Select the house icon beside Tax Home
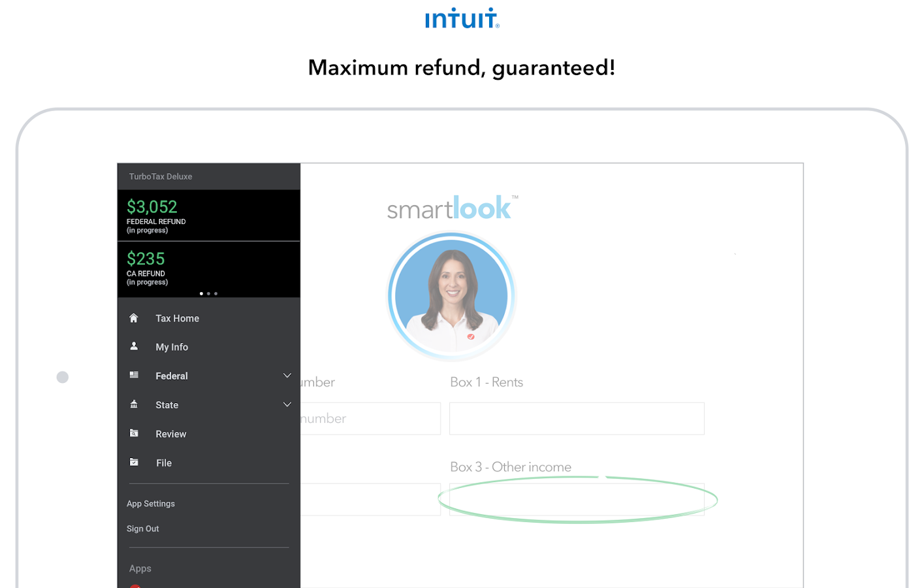924x588 pixels. [x=134, y=318]
